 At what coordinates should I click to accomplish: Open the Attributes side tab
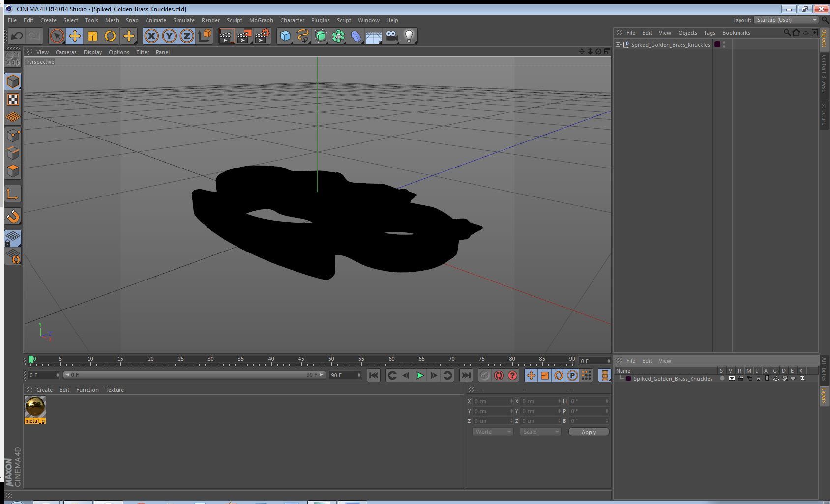pyautogui.click(x=825, y=369)
